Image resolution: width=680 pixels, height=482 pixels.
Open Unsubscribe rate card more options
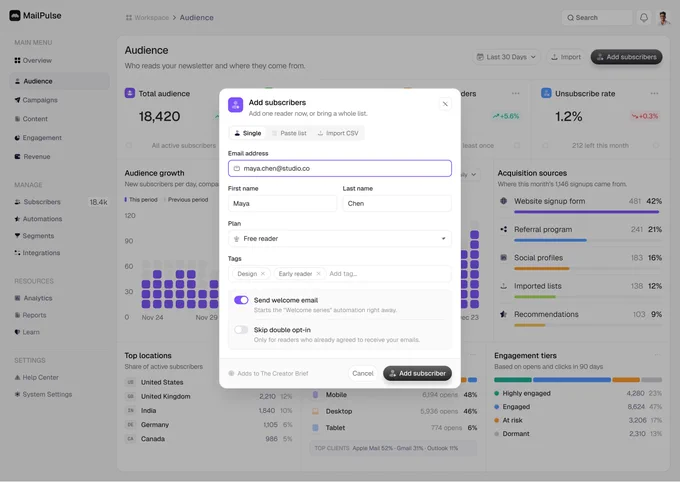[x=654, y=93]
